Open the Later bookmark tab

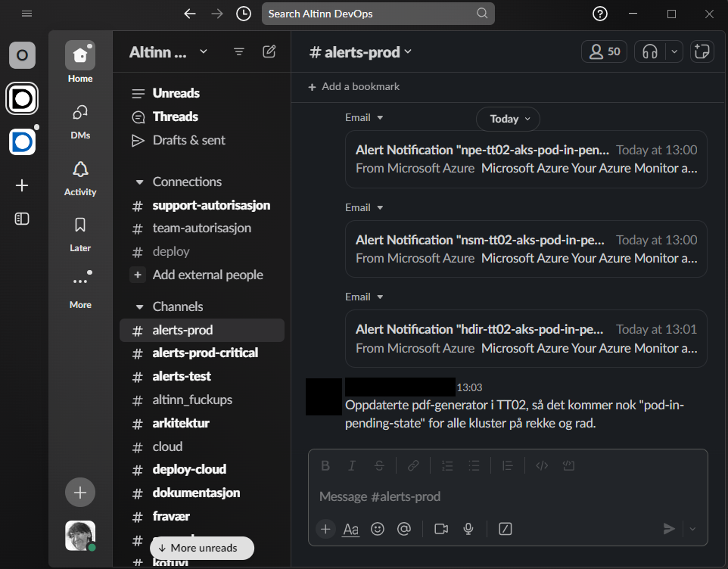80,235
